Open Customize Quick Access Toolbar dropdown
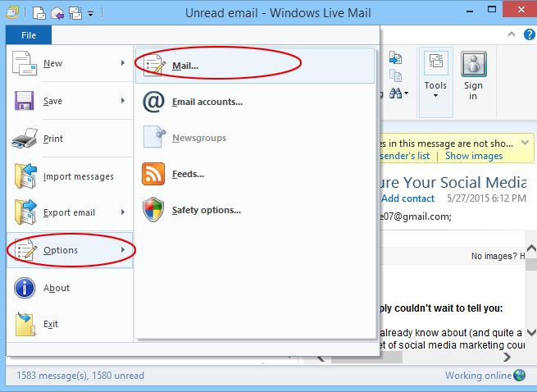This screenshot has height=392, width=537. pos(91,14)
